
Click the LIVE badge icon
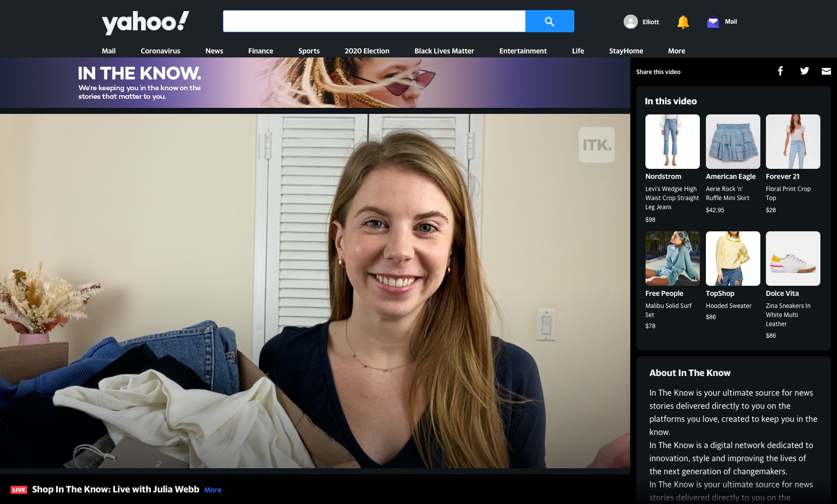click(19, 490)
